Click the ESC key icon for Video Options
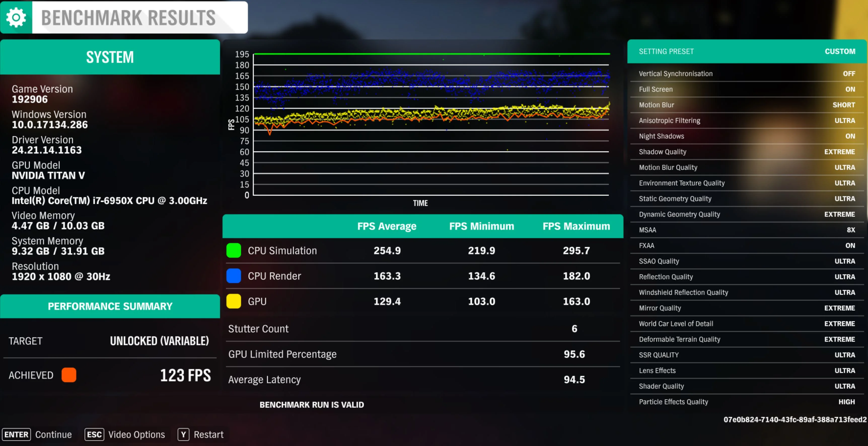The width and height of the screenshot is (868, 446). tap(94, 434)
